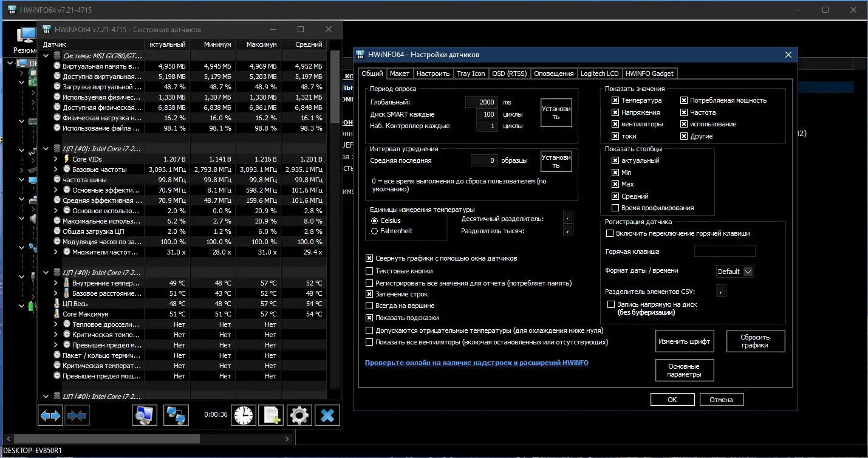The width and height of the screenshot is (868, 458).
Task: Click the OK button in settings
Action: [672, 400]
